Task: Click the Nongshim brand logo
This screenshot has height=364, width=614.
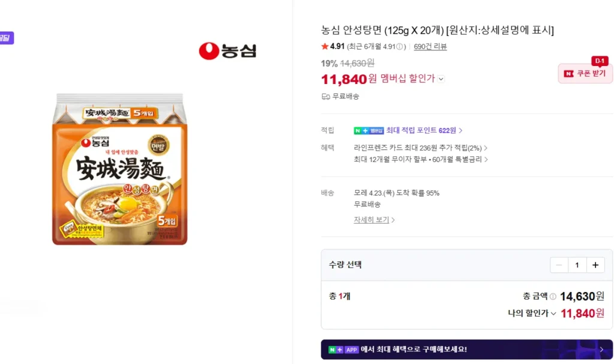Action: click(x=227, y=51)
